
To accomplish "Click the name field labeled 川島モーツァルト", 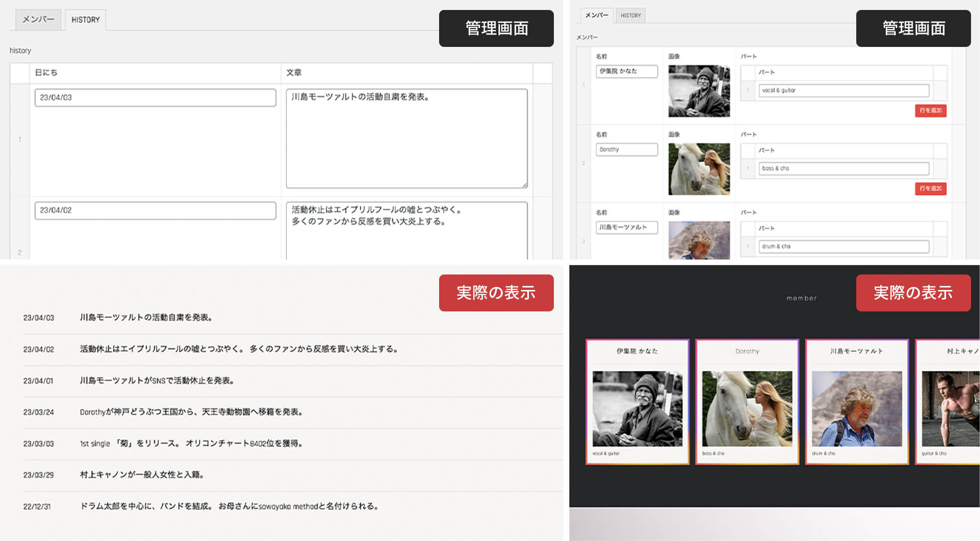I will [626, 228].
